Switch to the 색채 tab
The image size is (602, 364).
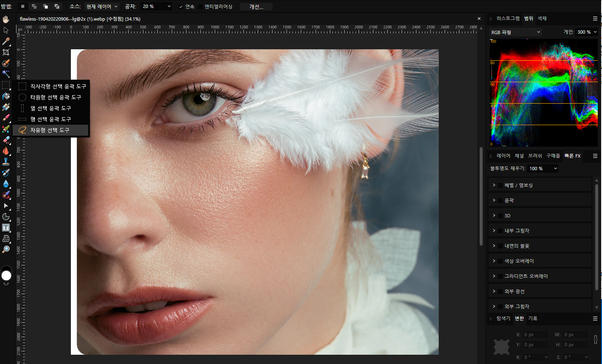[x=542, y=19]
